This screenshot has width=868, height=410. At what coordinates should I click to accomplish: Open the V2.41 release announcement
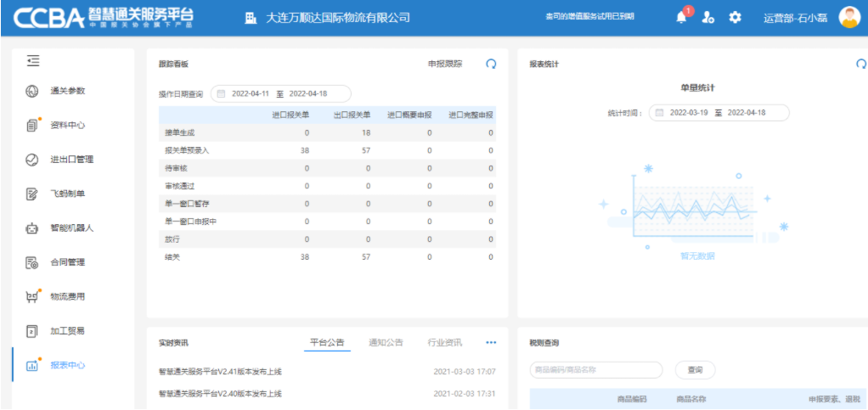point(220,372)
